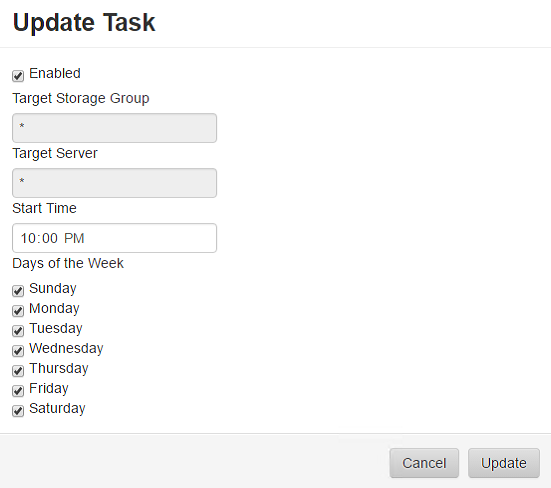
Task: Click the Cancel button
Action: click(x=424, y=463)
